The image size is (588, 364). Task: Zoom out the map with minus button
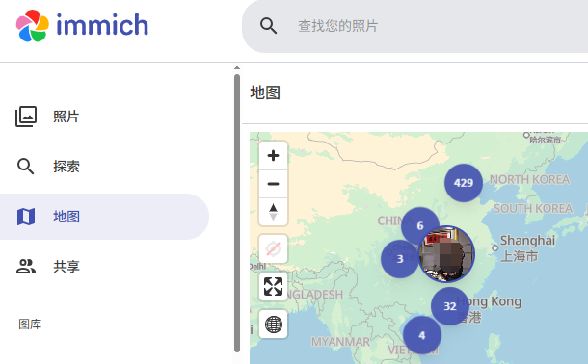coord(273,184)
